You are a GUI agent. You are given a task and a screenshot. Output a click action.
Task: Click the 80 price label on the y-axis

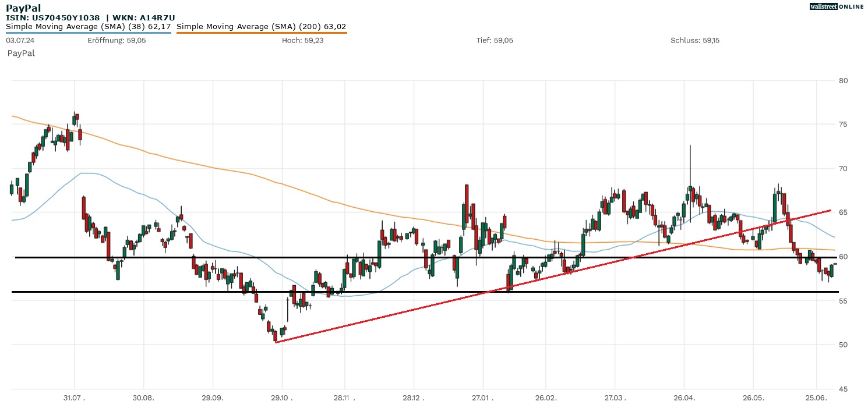coord(842,80)
